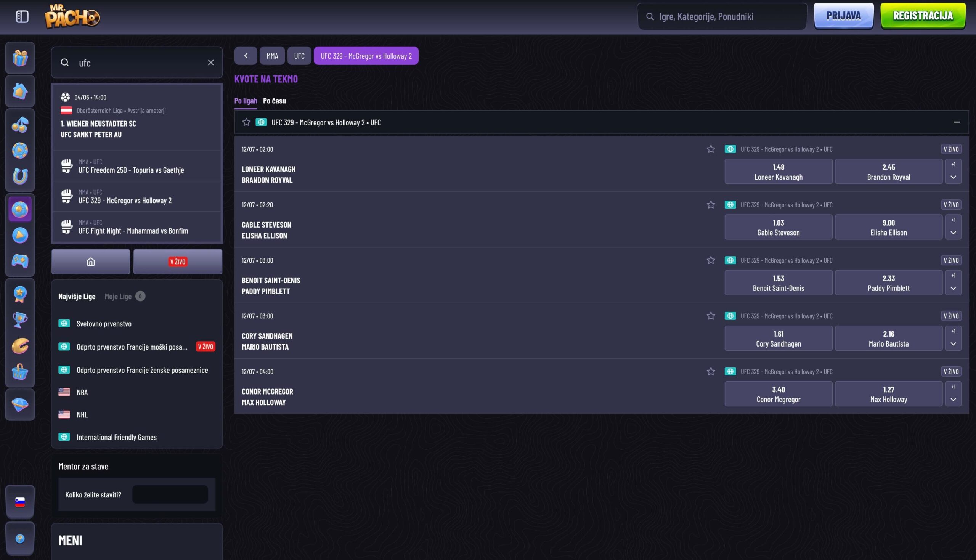The width and height of the screenshot is (976, 560).
Task: Bet on Brandon Royval at 2.45
Action: (x=888, y=171)
